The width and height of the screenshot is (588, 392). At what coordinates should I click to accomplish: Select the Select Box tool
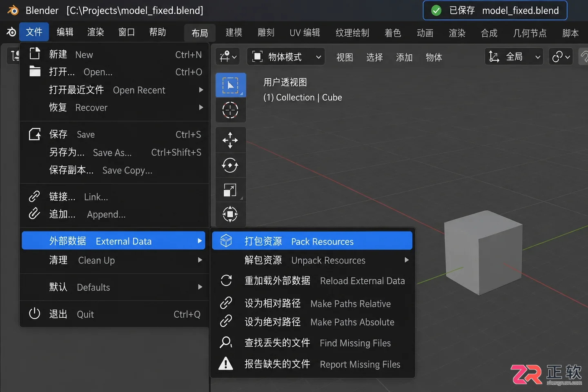[x=231, y=85]
